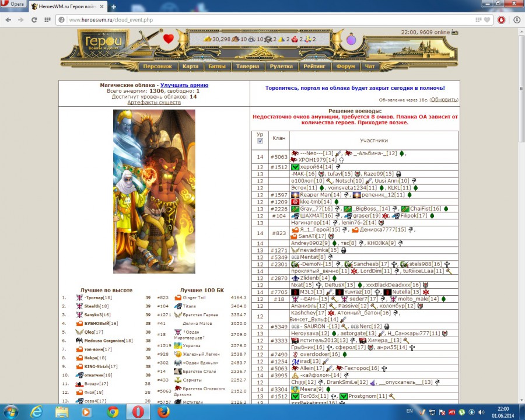Screen dimensions: 525x420
Task: Open the Ginger Tail clan link
Action: (194, 297)
